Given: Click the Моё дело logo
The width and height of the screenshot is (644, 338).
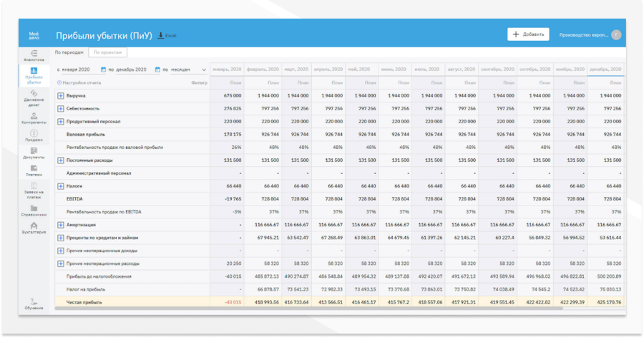Looking at the screenshot, I should coord(34,35).
